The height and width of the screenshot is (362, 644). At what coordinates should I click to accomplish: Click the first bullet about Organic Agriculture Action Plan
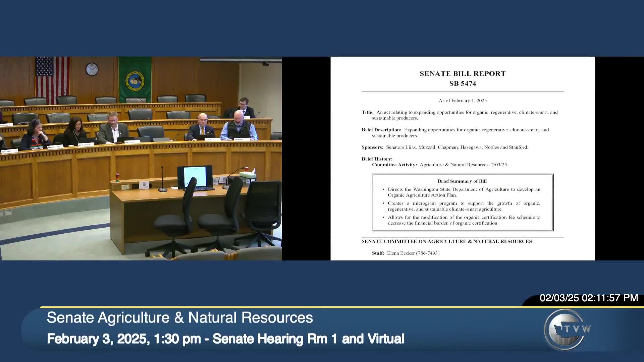click(x=464, y=192)
